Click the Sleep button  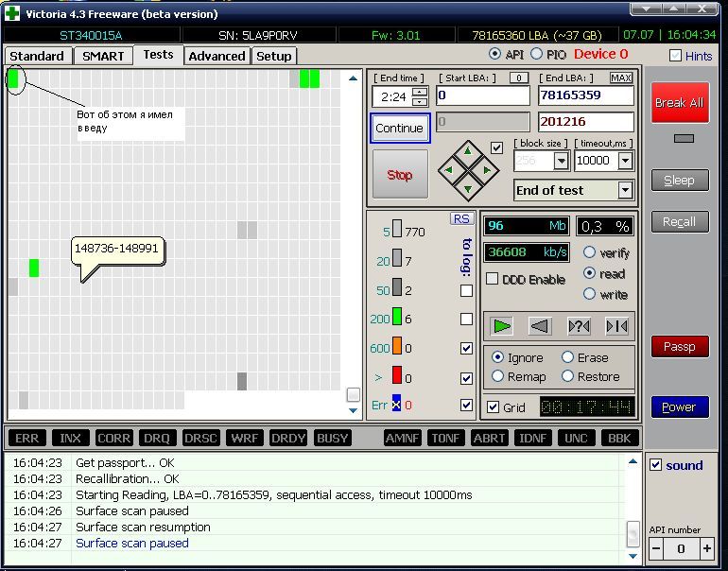coord(680,181)
